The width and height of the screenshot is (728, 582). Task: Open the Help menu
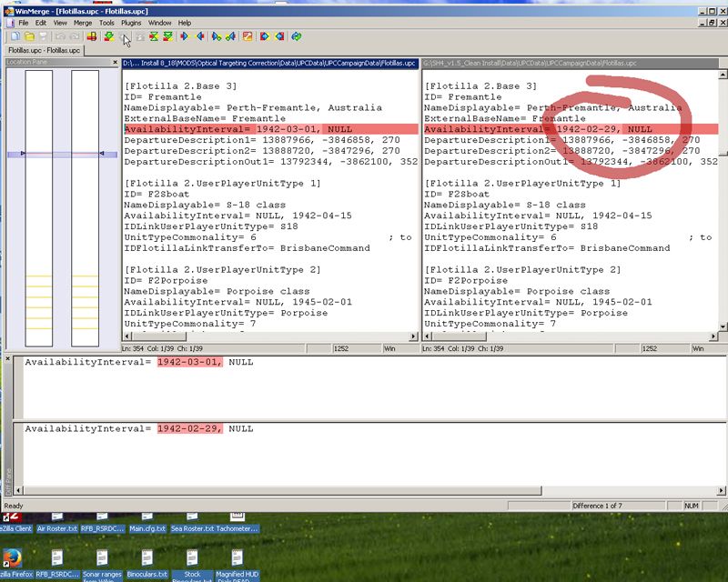pos(185,23)
